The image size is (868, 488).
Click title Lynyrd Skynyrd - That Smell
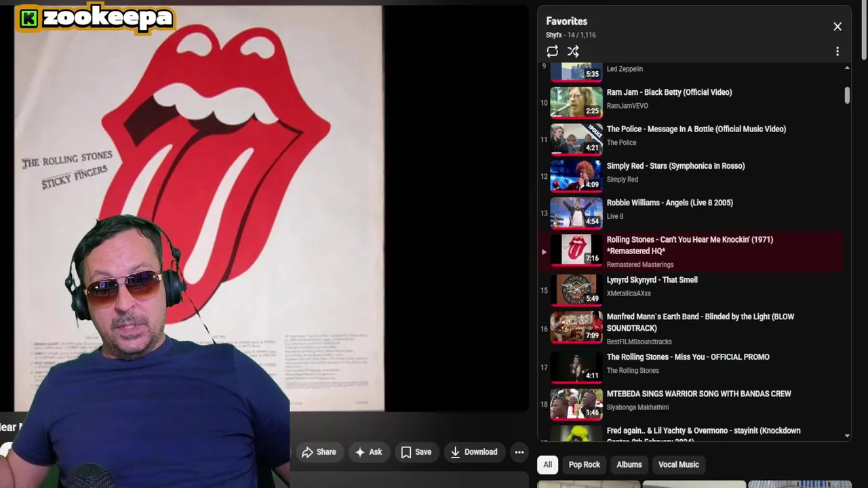652,280
